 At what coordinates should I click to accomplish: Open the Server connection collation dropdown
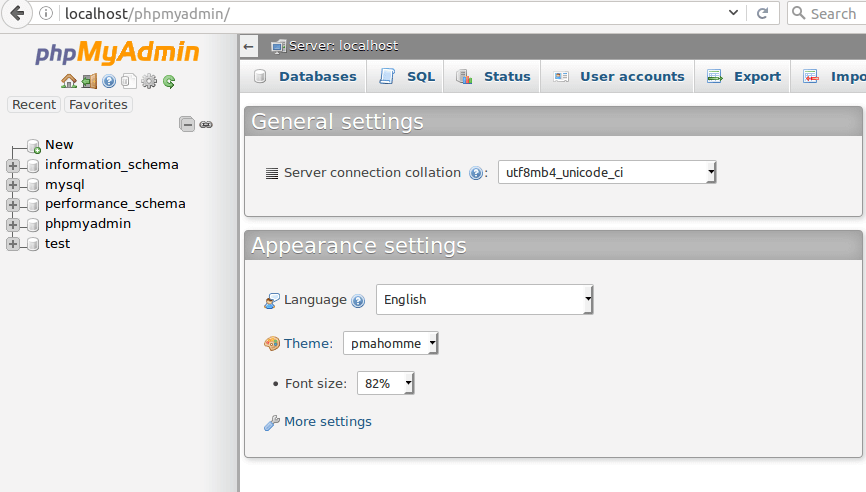point(607,172)
